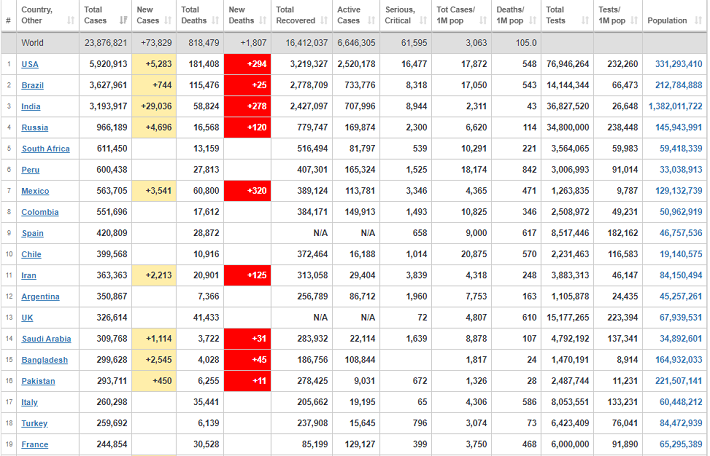Click the Population column header text
Image resolution: width=710 pixels, height=456 pixels.
point(667,20)
